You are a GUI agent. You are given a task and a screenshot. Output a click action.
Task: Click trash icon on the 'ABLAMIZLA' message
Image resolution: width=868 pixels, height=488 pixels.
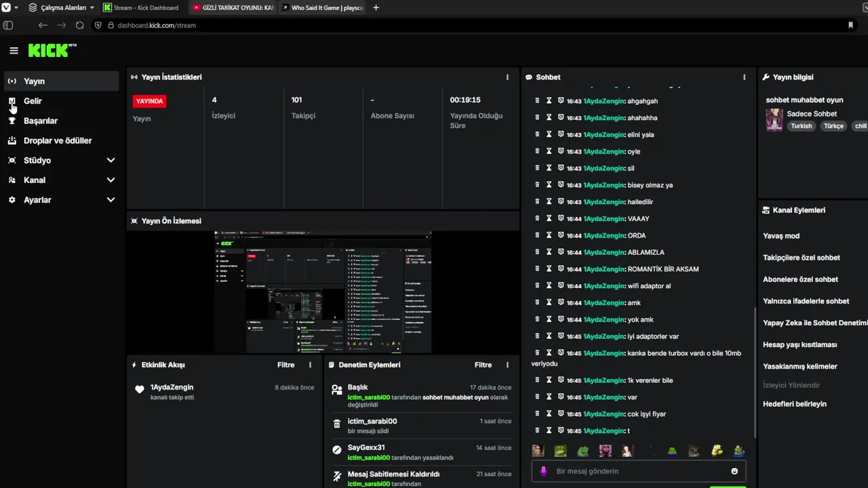click(537, 252)
